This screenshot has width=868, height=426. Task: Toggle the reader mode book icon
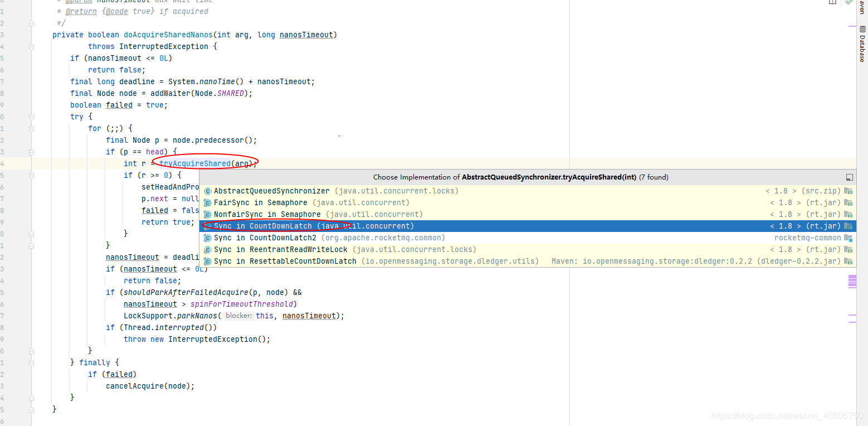click(x=832, y=2)
